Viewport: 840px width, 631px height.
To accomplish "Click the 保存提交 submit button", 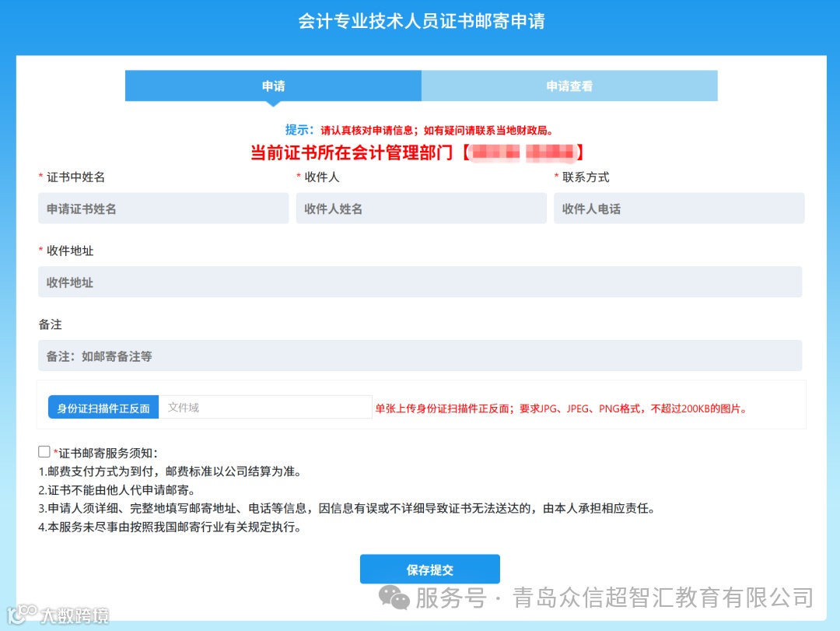I will 429,569.
